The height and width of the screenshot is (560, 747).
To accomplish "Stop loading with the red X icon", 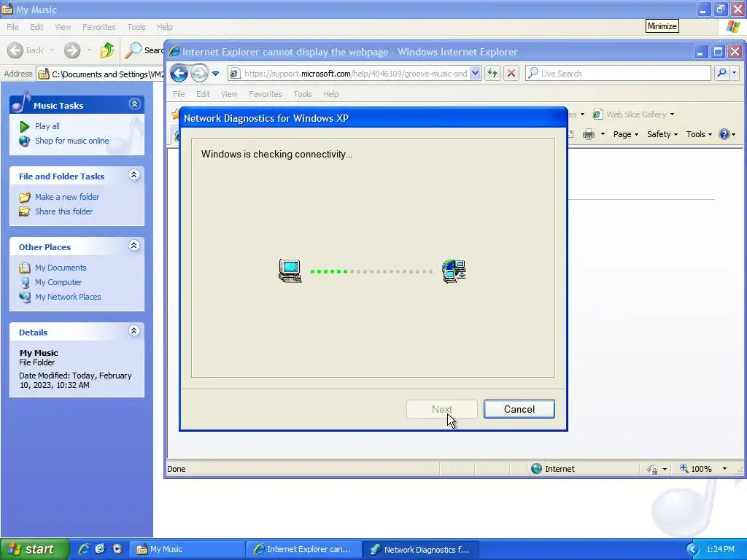I will coord(511,74).
